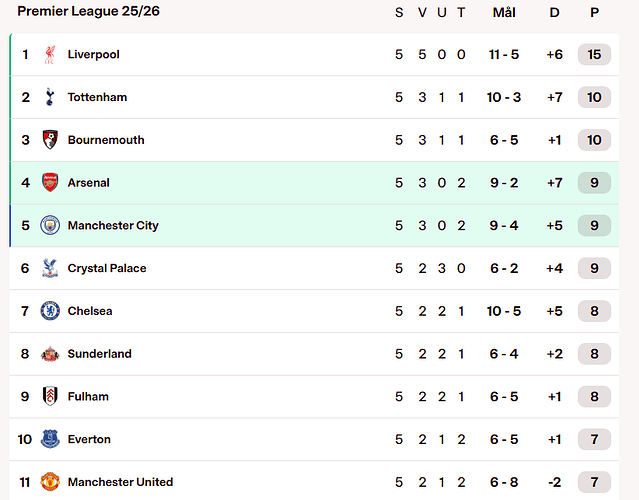The image size is (639, 500).
Task: Click the Manchester City club crest
Action: 50,226
